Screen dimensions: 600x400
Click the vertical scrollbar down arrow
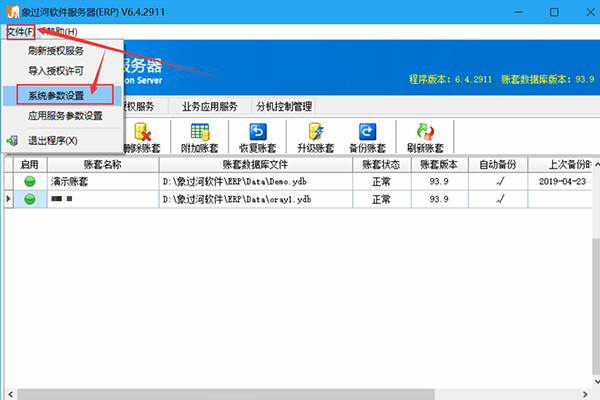coord(596,381)
